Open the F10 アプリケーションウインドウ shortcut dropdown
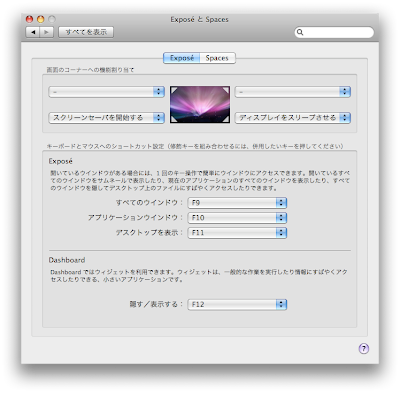The image size is (400, 393). pos(237,218)
